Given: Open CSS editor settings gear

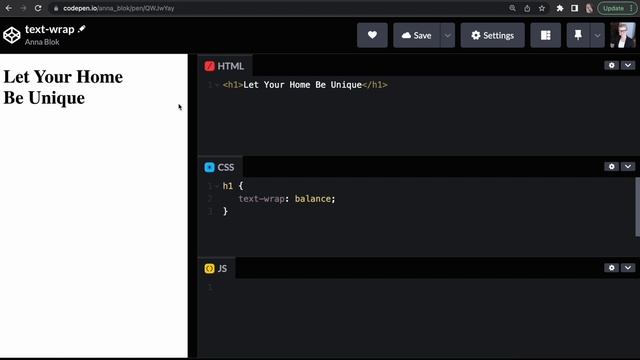Looking at the screenshot, I should pyautogui.click(x=611, y=167).
